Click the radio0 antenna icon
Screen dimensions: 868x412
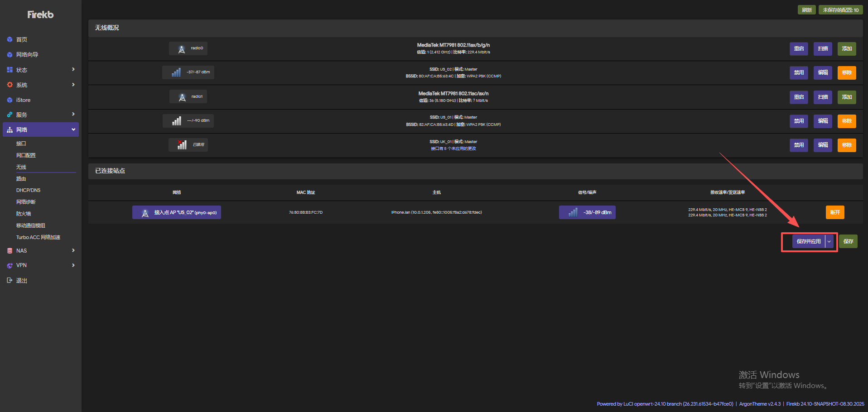182,49
